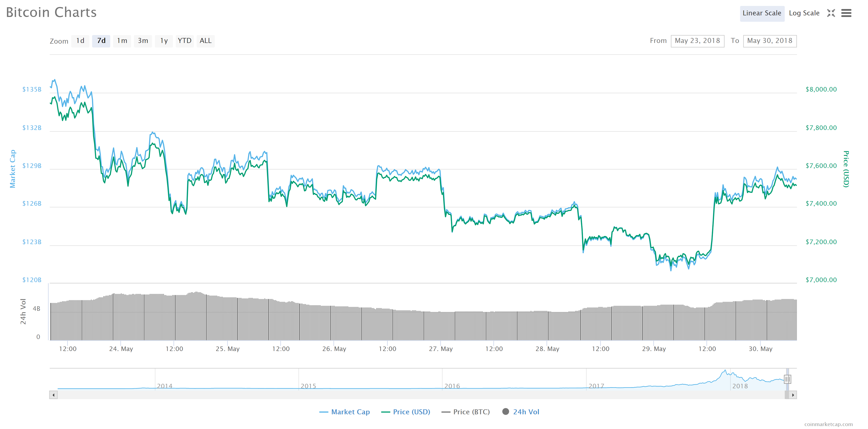Click 2018 in the navigator timeline
Screen dimensions: 868x429
coord(740,386)
